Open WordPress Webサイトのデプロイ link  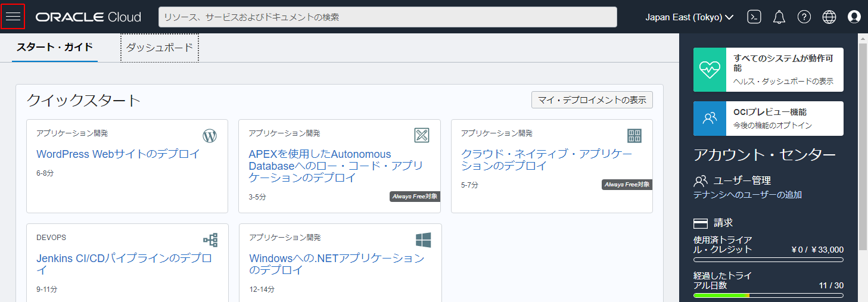[118, 154]
